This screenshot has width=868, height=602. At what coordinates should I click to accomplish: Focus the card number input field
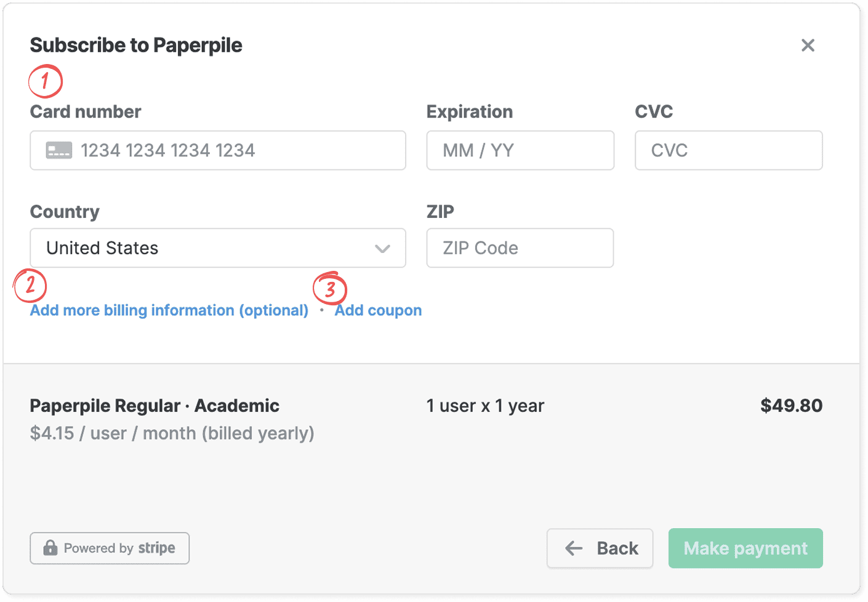(234, 150)
